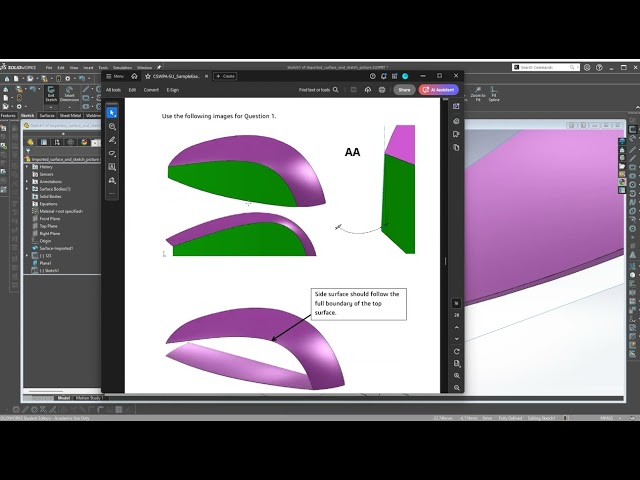
Task: Open SolidWorks Insert menu
Action: [x=88, y=68]
